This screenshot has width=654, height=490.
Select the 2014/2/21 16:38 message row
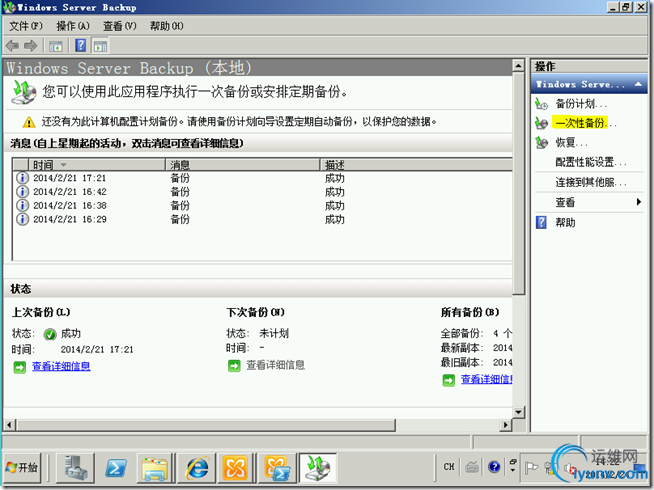point(264,206)
